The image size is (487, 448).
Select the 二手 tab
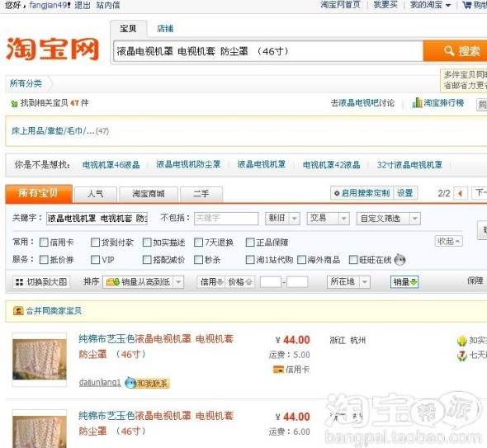(201, 195)
